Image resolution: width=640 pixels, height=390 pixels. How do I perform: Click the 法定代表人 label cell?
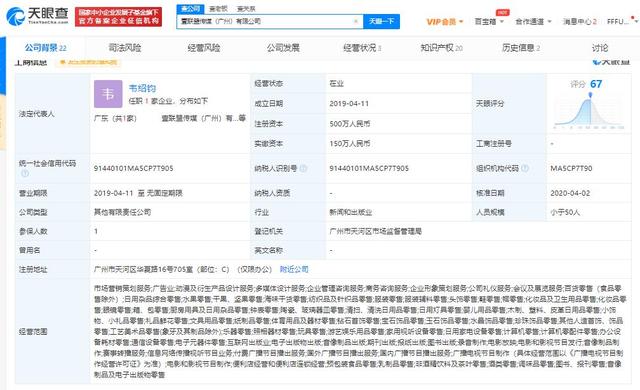coord(52,114)
